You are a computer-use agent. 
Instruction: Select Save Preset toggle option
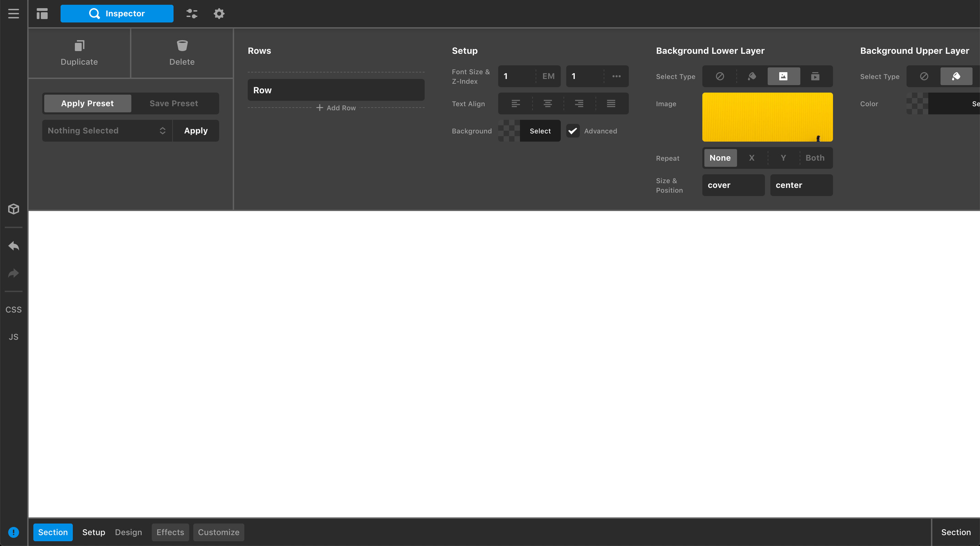tap(174, 103)
